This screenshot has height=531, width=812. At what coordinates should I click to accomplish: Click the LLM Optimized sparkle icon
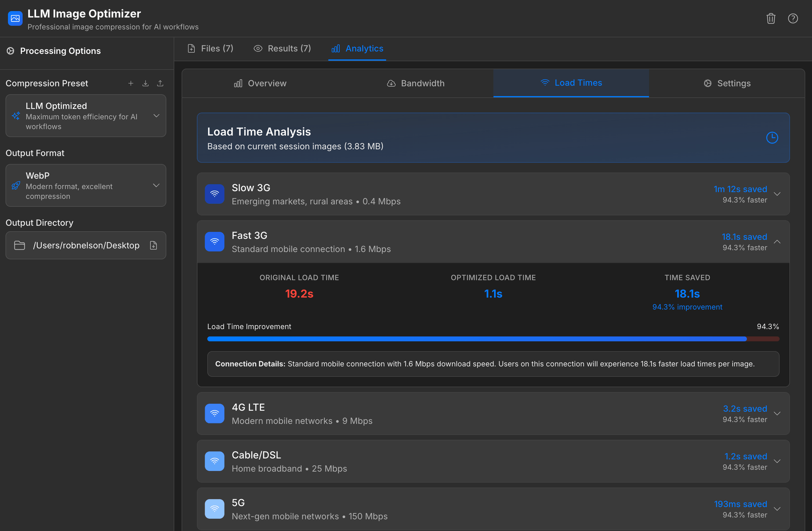click(16, 116)
